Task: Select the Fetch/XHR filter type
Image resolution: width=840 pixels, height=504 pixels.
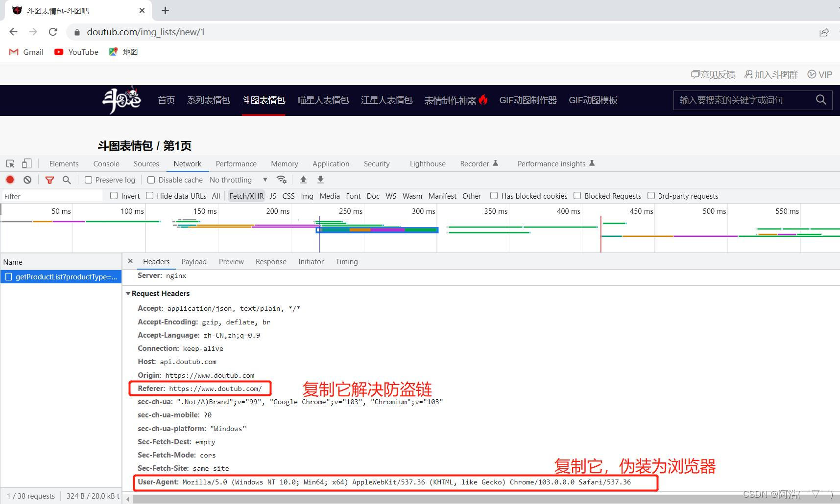Action: tap(246, 196)
